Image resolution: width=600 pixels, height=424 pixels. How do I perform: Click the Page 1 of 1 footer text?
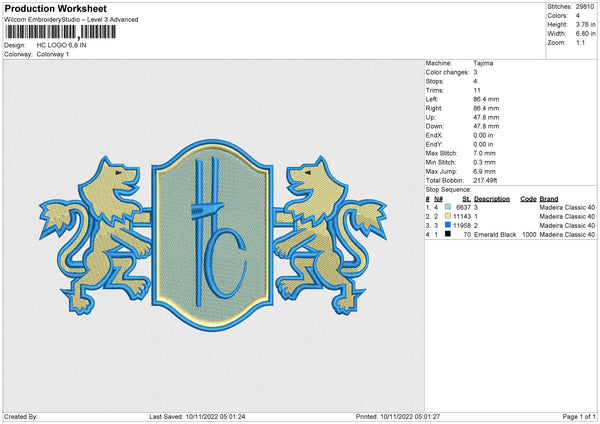[x=577, y=416]
